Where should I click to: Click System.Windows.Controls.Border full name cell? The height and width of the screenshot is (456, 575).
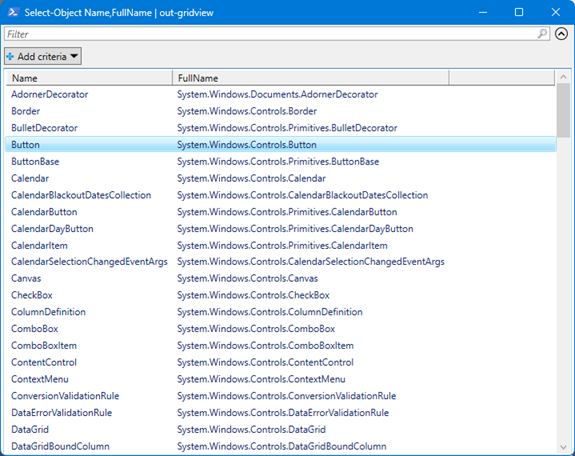click(x=247, y=111)
